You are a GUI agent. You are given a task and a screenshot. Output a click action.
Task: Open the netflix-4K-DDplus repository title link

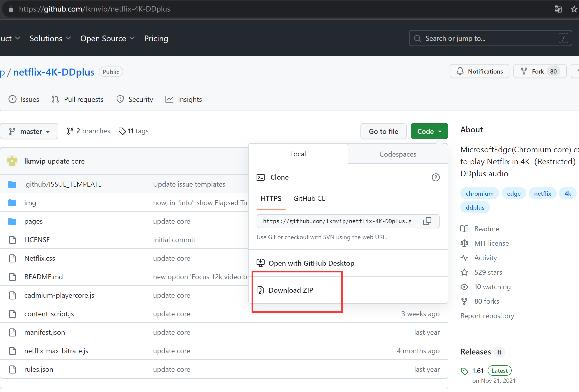54,72
